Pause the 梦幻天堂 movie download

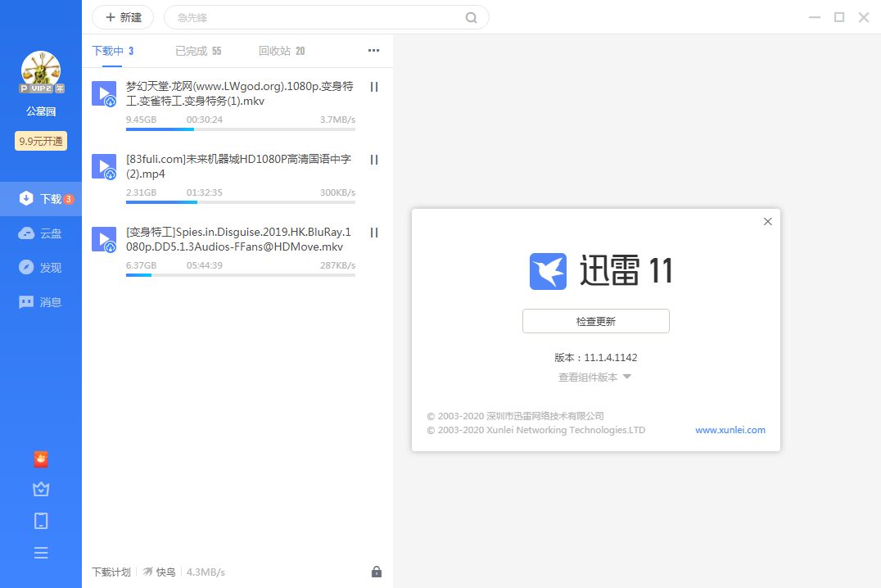(x=373, y=87)
